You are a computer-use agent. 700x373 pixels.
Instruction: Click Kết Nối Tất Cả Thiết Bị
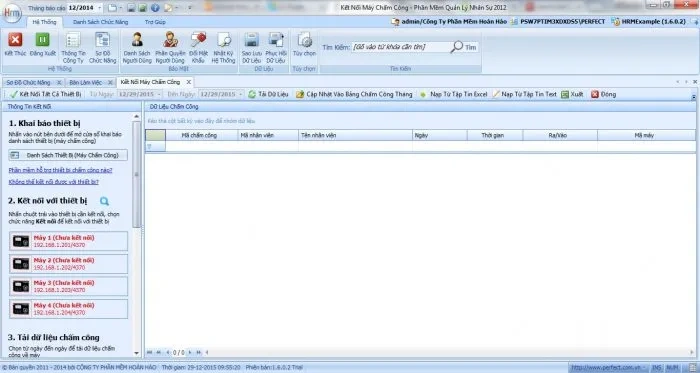[x=46, y=94]
